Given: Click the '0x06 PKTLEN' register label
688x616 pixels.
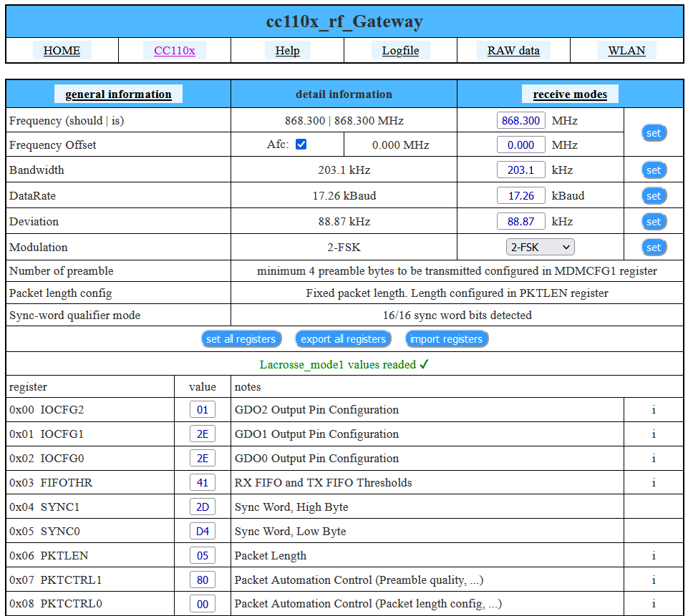Looking at the screenshot, I should (x=49, y=556).
